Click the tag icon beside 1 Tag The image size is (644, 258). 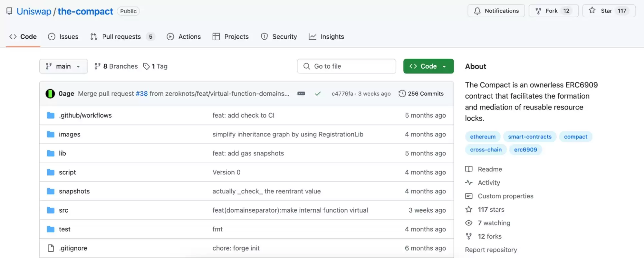(146, 66)
